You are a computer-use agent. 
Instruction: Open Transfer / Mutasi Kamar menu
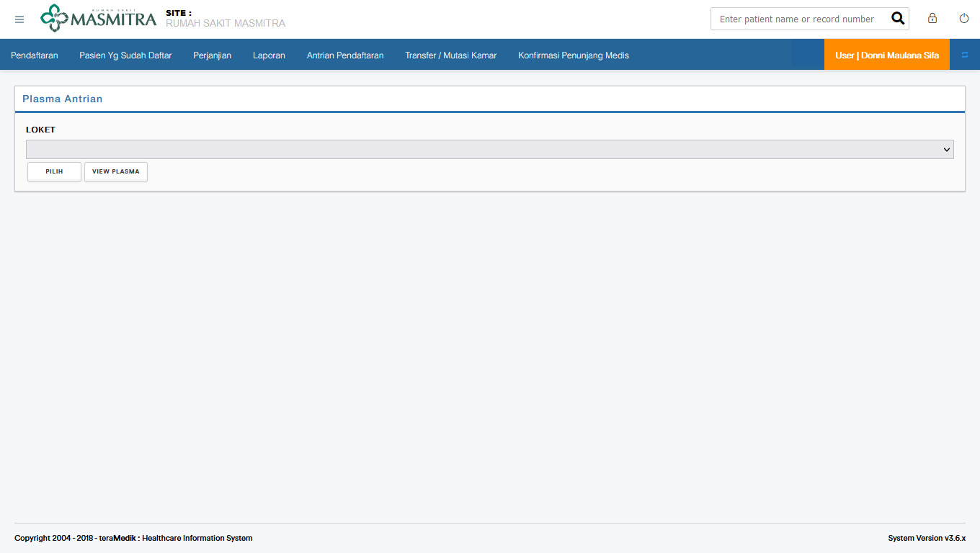pos(451,55)
